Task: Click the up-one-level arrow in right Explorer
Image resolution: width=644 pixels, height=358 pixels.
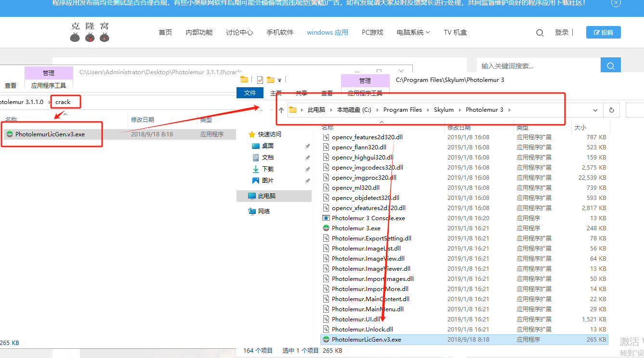Action: (281, 110)
